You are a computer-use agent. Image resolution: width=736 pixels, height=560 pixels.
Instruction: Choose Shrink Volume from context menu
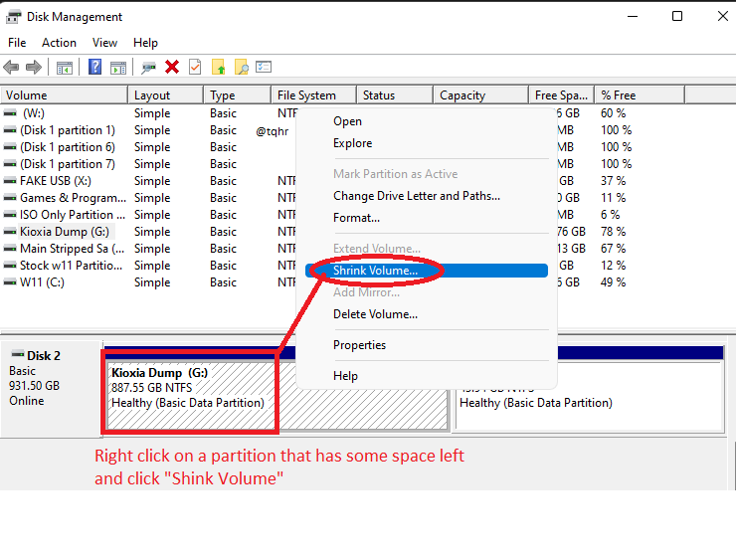[x=375, y=271]
